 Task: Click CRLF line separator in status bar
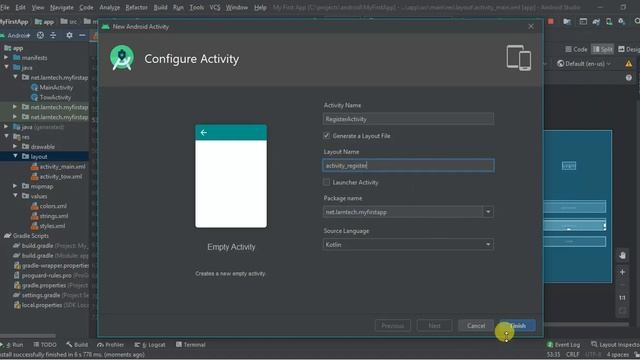[573, 354]
